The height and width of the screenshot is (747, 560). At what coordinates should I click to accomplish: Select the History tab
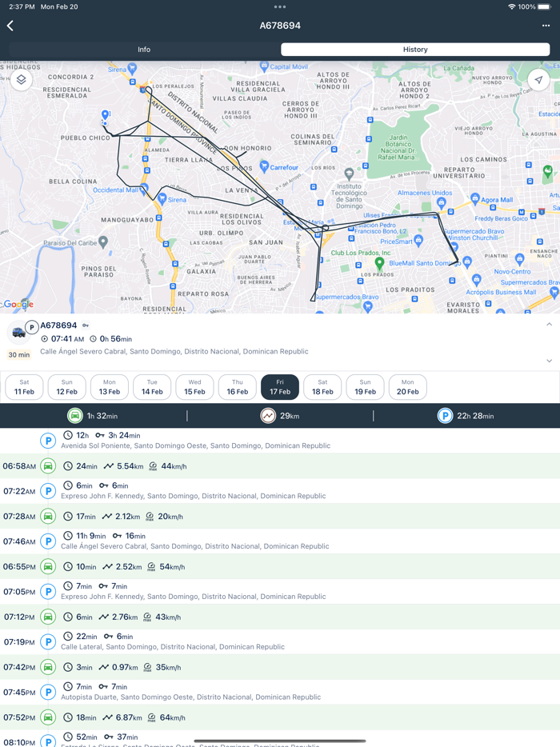point(415,50)
